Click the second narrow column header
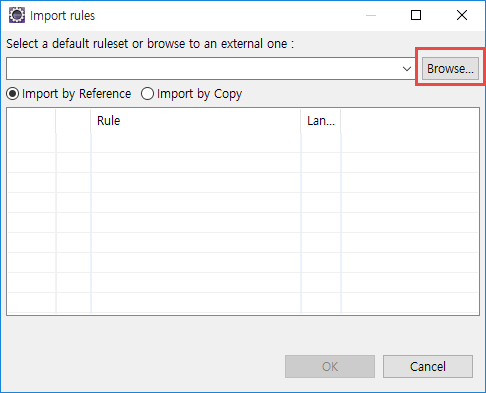The image size is (486, 393). coord(73,121)
